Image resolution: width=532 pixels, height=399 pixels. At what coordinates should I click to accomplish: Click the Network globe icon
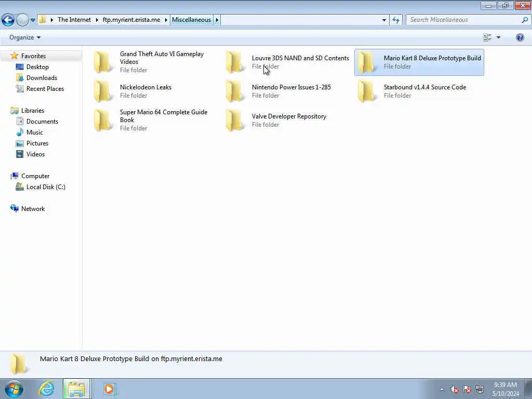pos(15,208)
